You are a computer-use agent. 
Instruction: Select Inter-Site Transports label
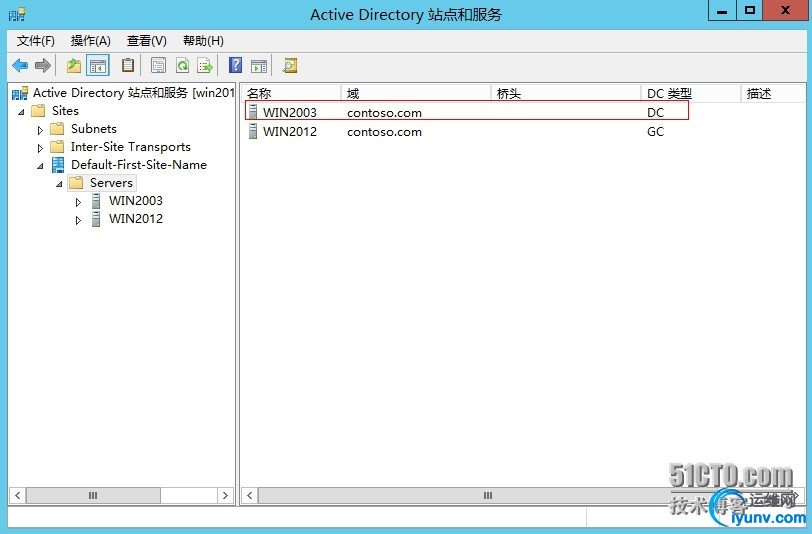[x=130, y=147]
